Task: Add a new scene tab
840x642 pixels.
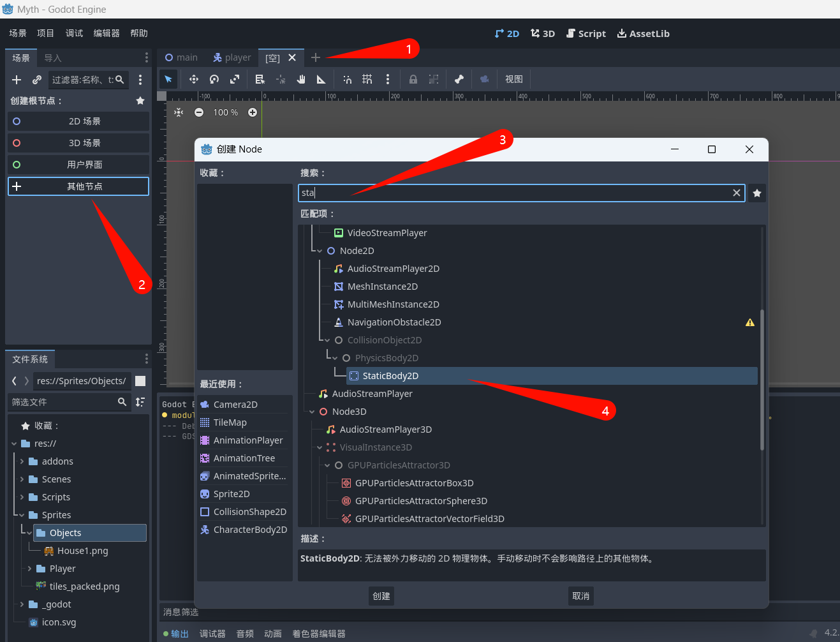Action: (315, 57)
